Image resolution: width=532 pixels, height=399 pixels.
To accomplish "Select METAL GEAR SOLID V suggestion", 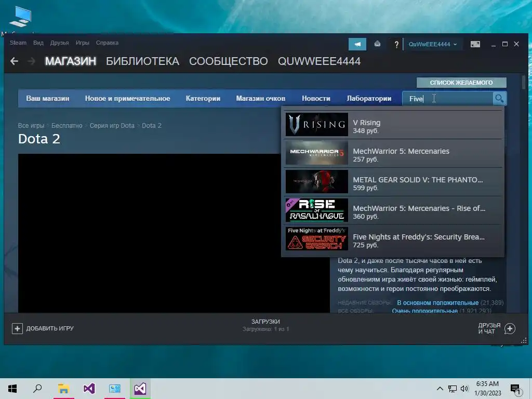I will (x=393, y=181).
